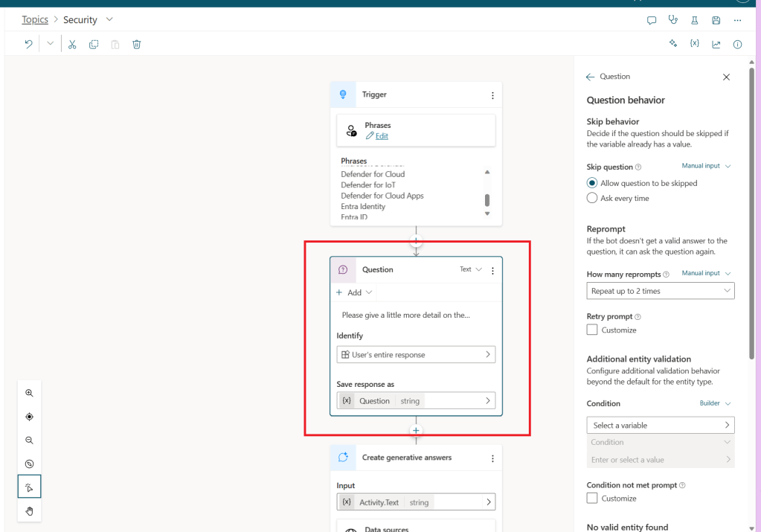Enable Retry prompt Customize checkbox
The height and width of the screenshot is (532, 761).
(x=592, y=330)
